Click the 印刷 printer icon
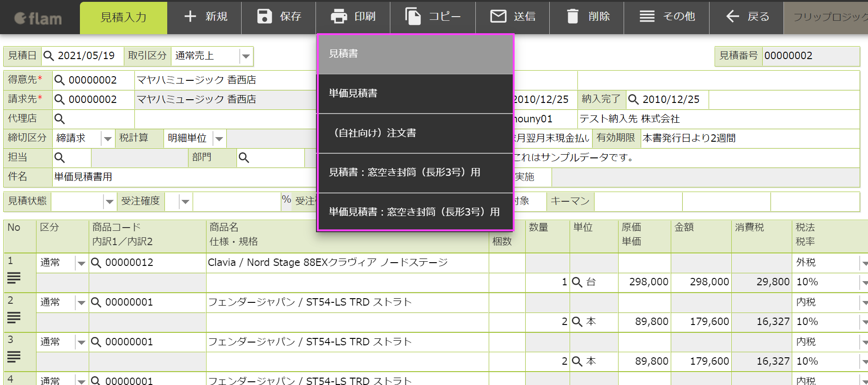The width and height of the screenshot is (868, 385). click(339, 17)
